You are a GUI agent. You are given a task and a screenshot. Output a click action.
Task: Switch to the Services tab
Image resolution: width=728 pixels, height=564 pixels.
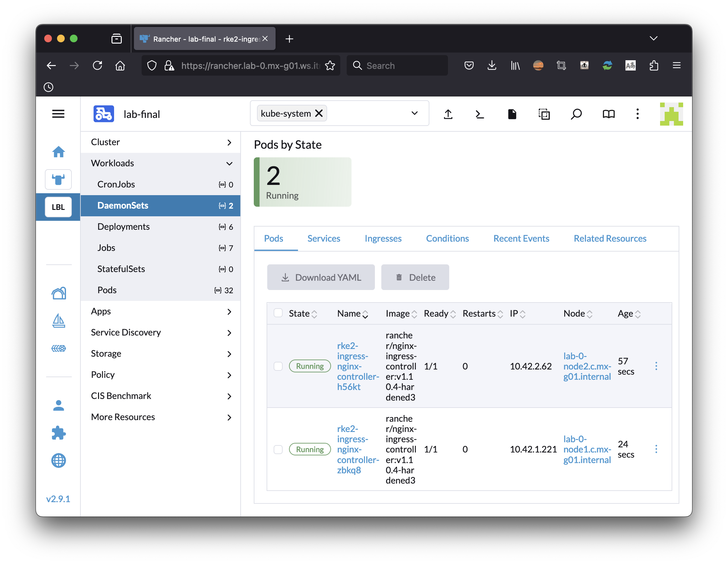tap(323, 239)
